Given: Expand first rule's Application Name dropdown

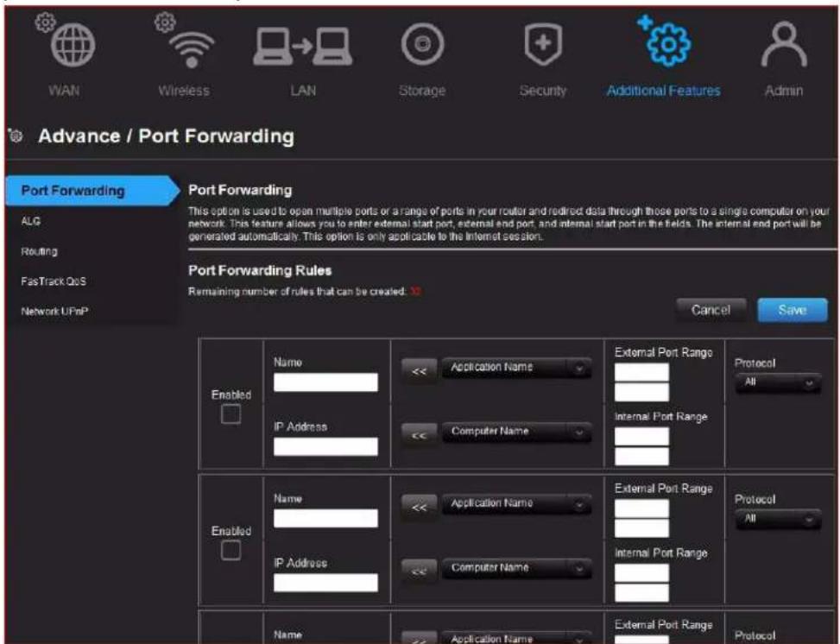Looking at the screenshot, I should [516, 368].
